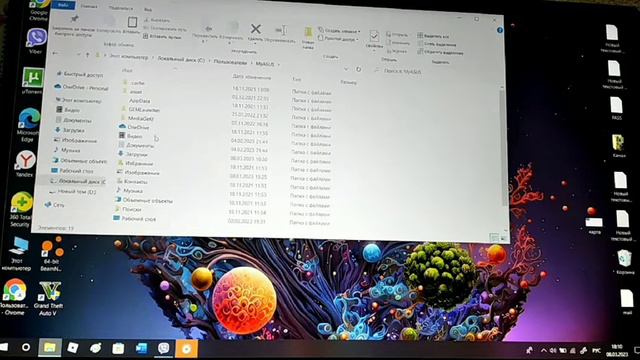This screenshot has height=360, width=640.
Task: Click Выделить все in the ribbon
Action: (x=433, y=36)
